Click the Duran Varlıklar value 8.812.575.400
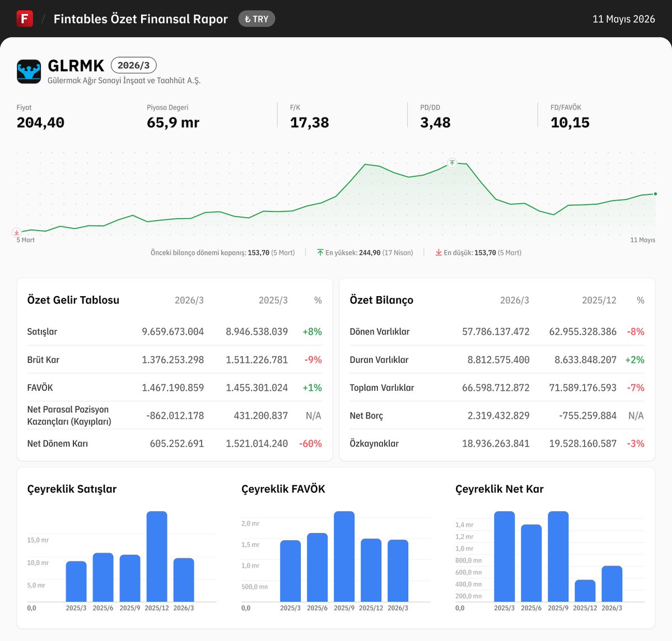 point(498,359)
